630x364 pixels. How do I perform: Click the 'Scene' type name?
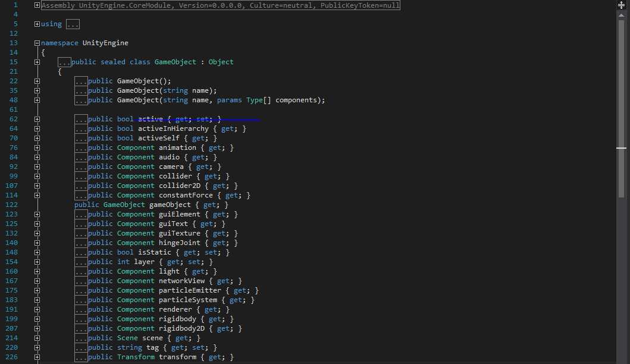click(127, 338)
